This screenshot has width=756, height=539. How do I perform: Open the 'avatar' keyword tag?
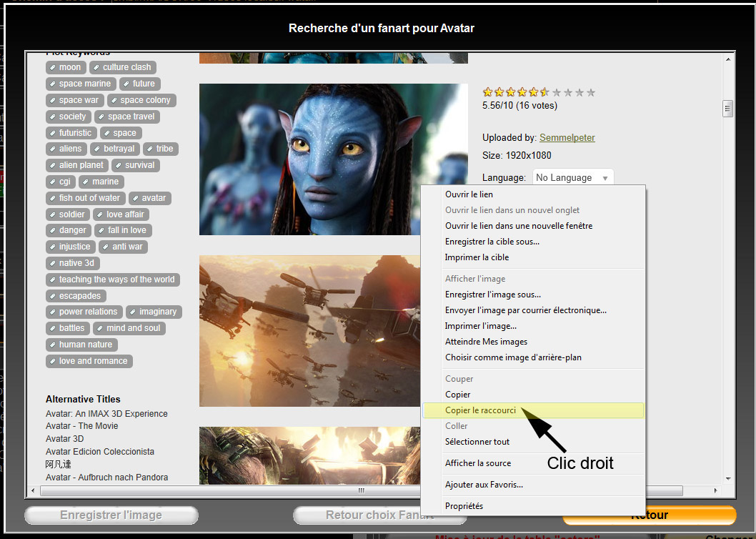[150, 198]
